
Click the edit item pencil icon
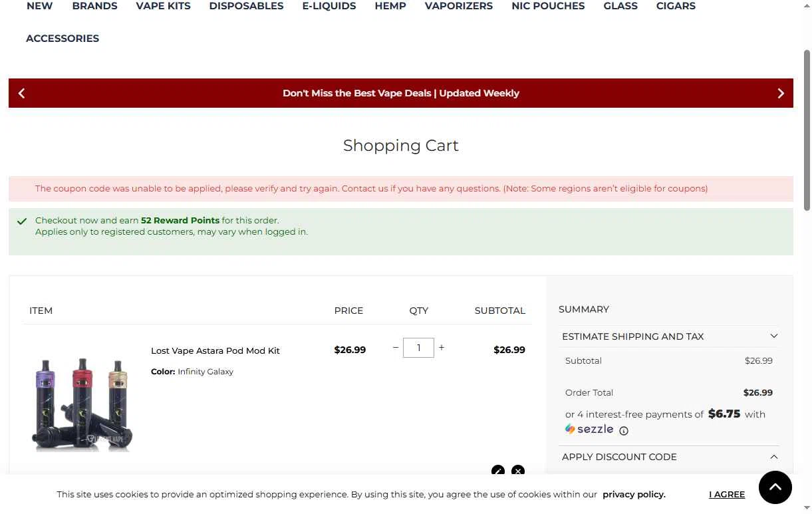498,471
